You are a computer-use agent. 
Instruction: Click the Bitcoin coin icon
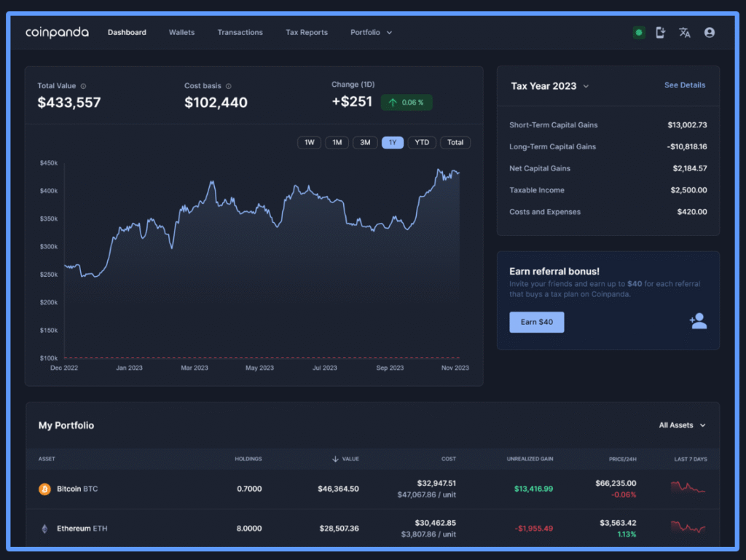tap(44, 489)
